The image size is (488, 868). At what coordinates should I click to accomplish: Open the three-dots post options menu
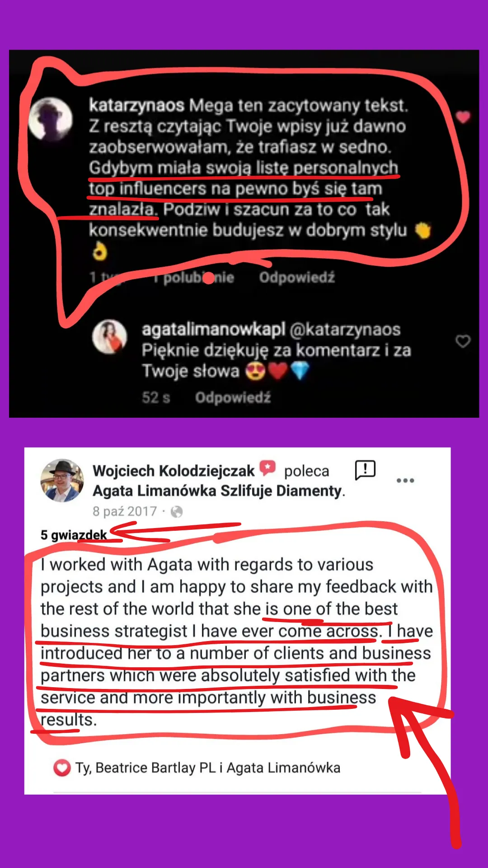(405, 481)
